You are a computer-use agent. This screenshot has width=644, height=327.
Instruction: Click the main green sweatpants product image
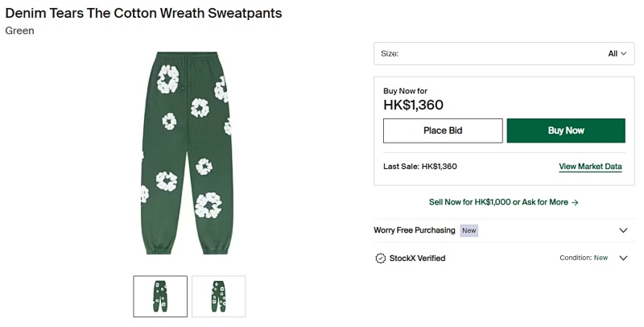click(186, 153)
